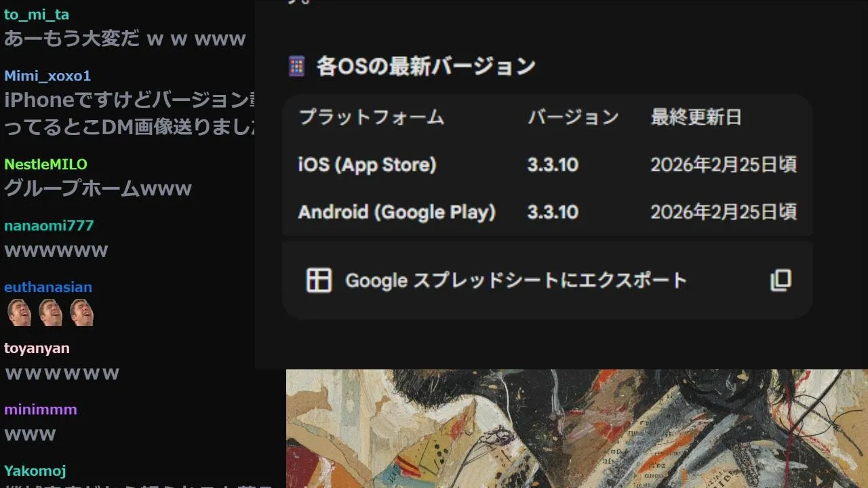Image resolution: width=868 pixels, height=488 pixels.
Task: Select the heading 各OSの最新バージョン
Action: (x=426, y=66)
